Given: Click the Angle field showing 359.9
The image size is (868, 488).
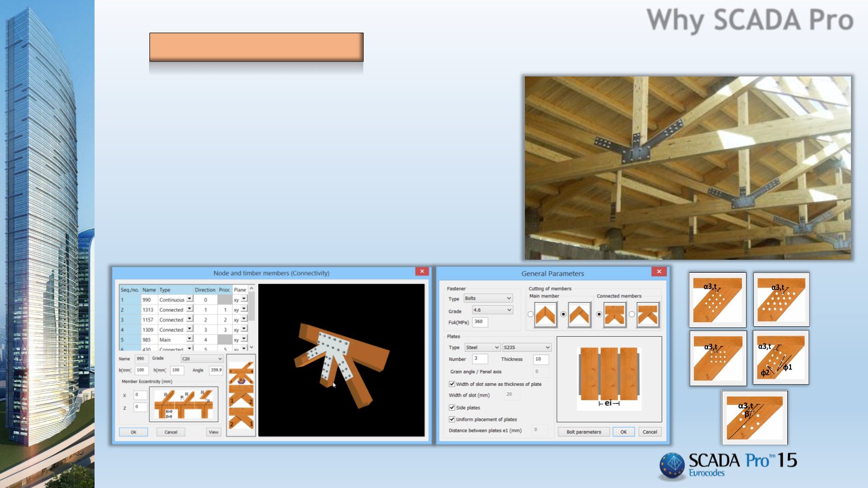Looking at the screenshot, I should (216, 370).
